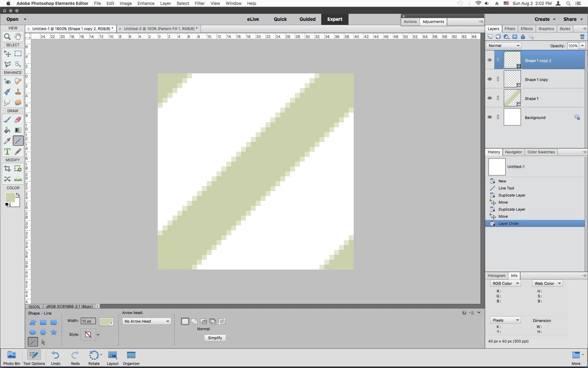Click the Simplify button
Viewport: 588px width, 368px height.
tap(215, 338)
